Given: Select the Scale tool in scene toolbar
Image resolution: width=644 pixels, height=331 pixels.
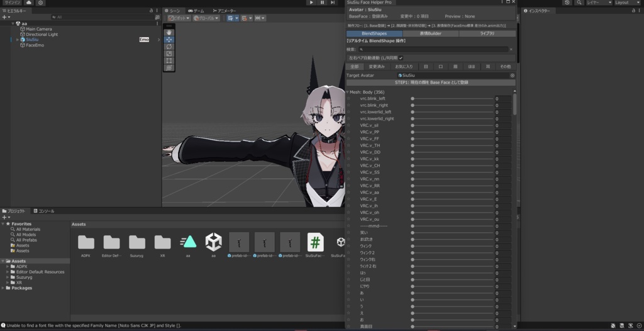Looking at the screenshot, I should click(169, 53).
